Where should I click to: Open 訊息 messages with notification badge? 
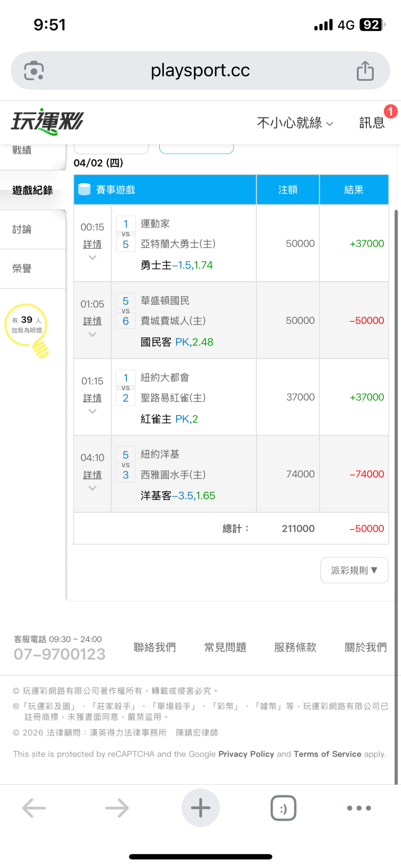tap(372, 122)
